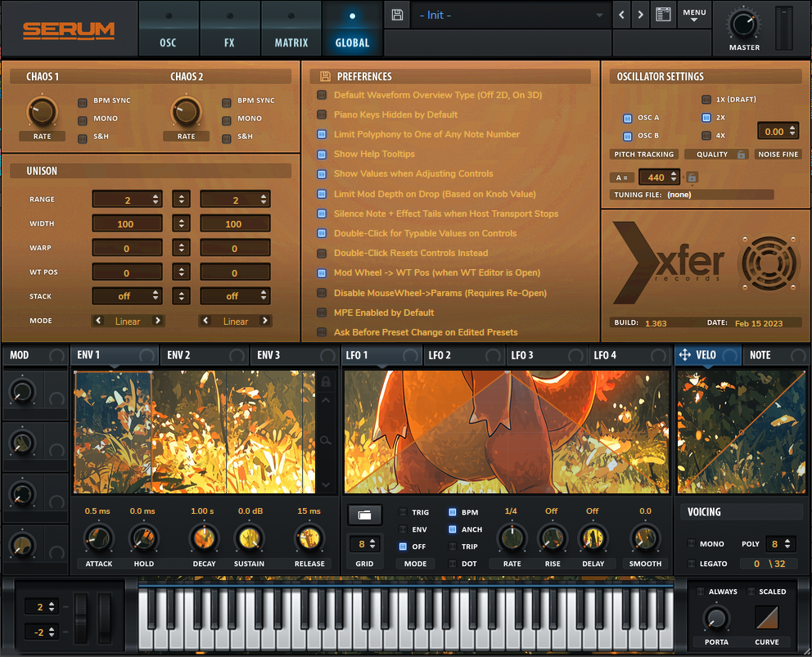Viewport: 812px width, 657px height.
Task: Click the PITCH TRACKING label
Action: (x=644, y=155)
